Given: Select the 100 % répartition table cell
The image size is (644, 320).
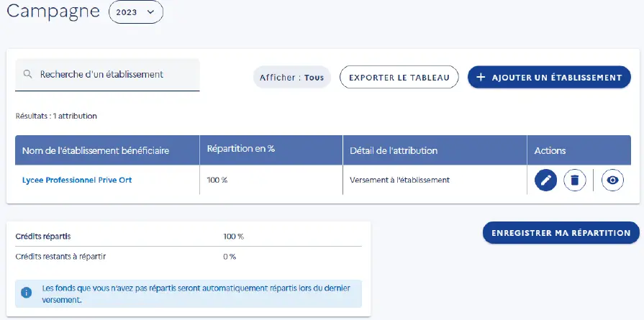Looking at the screenshot, I should [x=217, y=180].
